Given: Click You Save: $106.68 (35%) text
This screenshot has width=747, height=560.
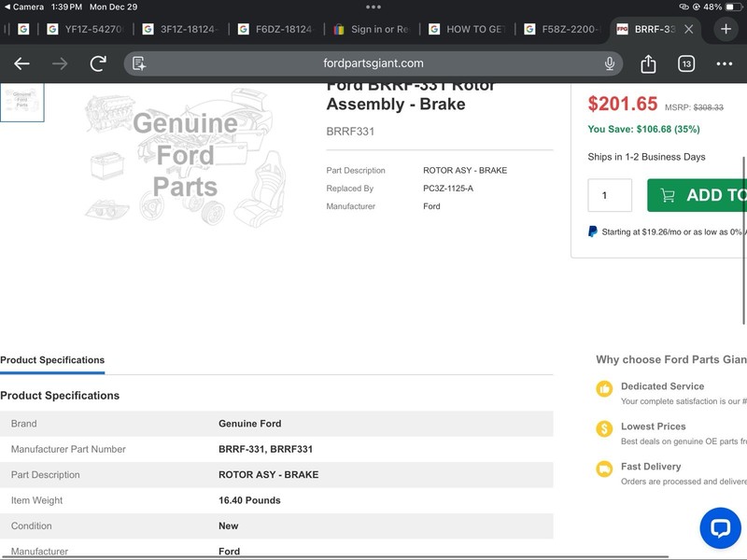Looking at the screenshot, I should [643, 129].
